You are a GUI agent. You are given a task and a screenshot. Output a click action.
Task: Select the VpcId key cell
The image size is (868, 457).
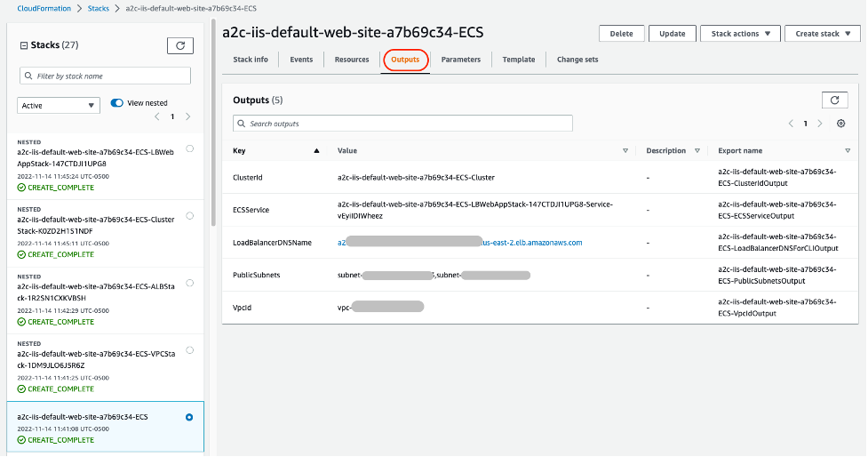(242, 308)
